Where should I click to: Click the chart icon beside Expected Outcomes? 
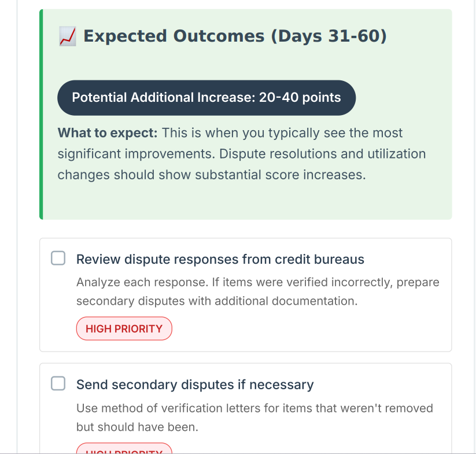point(67,37)
